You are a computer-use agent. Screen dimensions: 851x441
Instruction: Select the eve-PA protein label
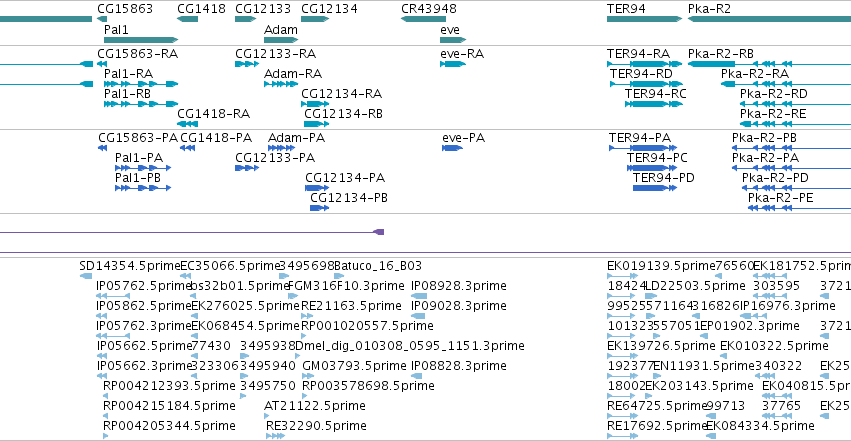coord(463,138)
